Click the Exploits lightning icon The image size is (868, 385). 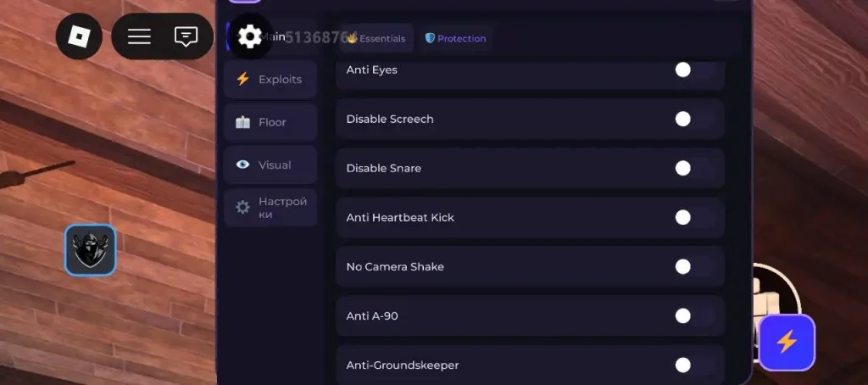[x=242, y=79]
